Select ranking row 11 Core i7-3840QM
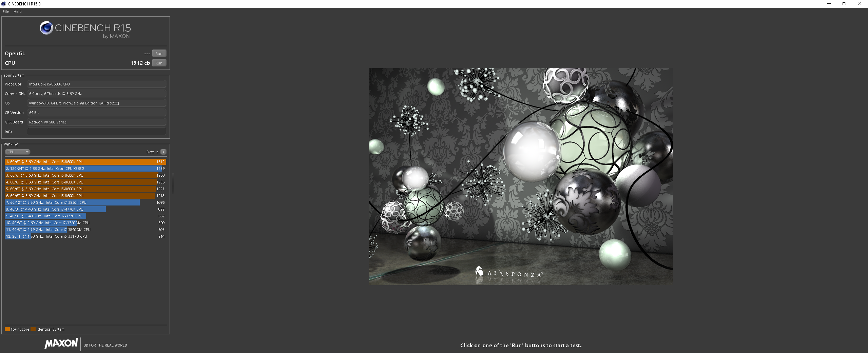This screenshot has width=868, height=353. pyautogui.click(x=85, y=230)
